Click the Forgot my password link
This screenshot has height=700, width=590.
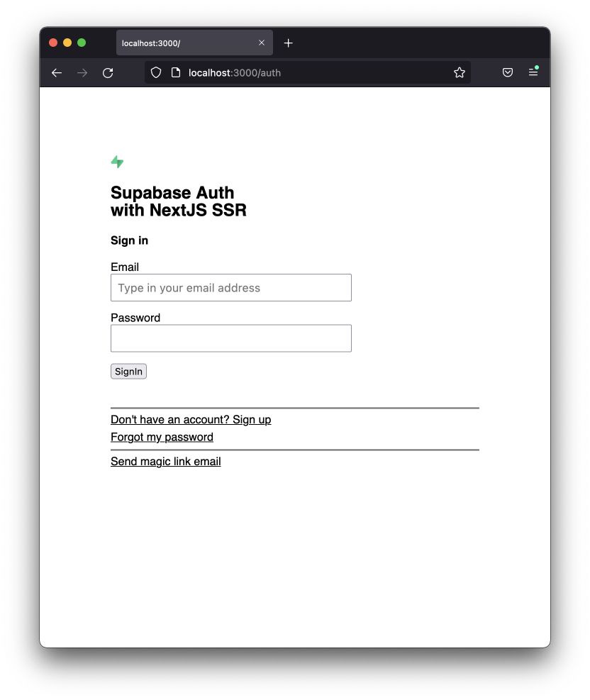(x=162, y=437)
